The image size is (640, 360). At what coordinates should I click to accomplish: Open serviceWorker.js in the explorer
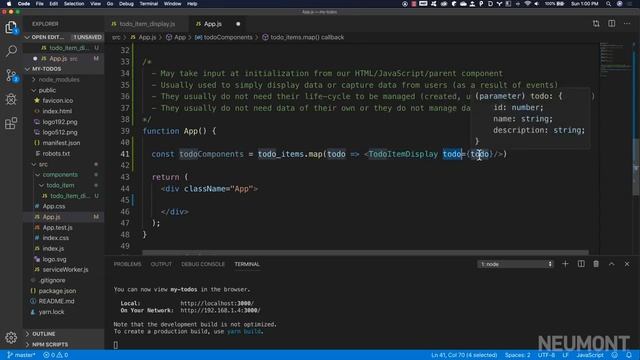pyautogui.click(x=65, y=270)
